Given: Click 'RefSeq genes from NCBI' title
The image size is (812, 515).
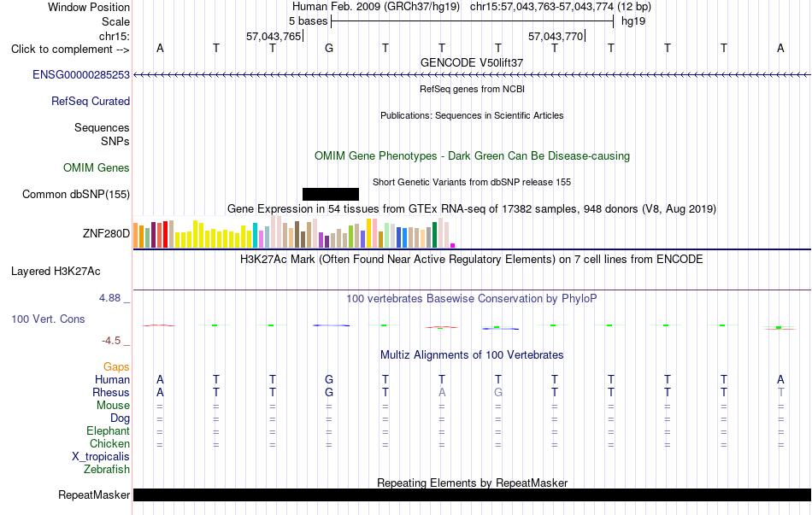Looking at the screenshot, I should 472,89.
